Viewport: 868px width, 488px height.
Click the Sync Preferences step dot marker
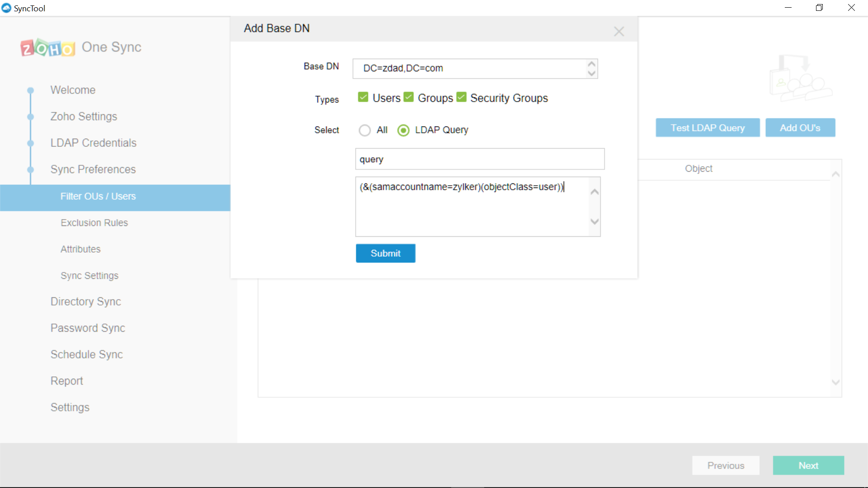[31, 170]
